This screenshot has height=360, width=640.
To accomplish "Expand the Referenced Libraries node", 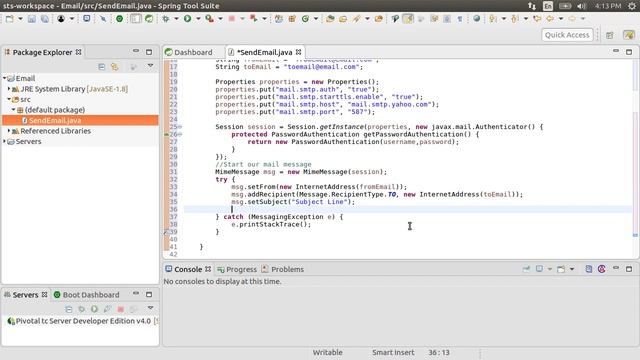I will [9, 131].
